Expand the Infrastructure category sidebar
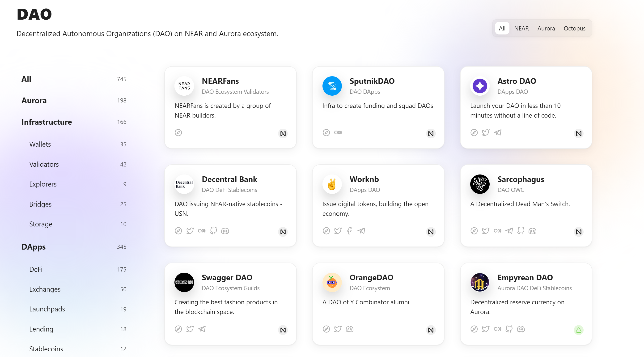Screen dimensions: 644x357 [x=47, y=122]
